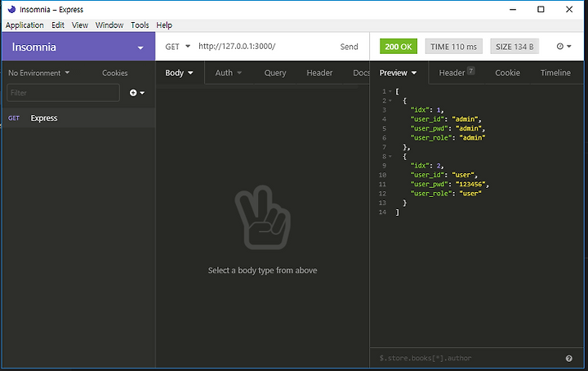Open the Application menu
This screenshot has width=588, height=371.
point(24,25)
